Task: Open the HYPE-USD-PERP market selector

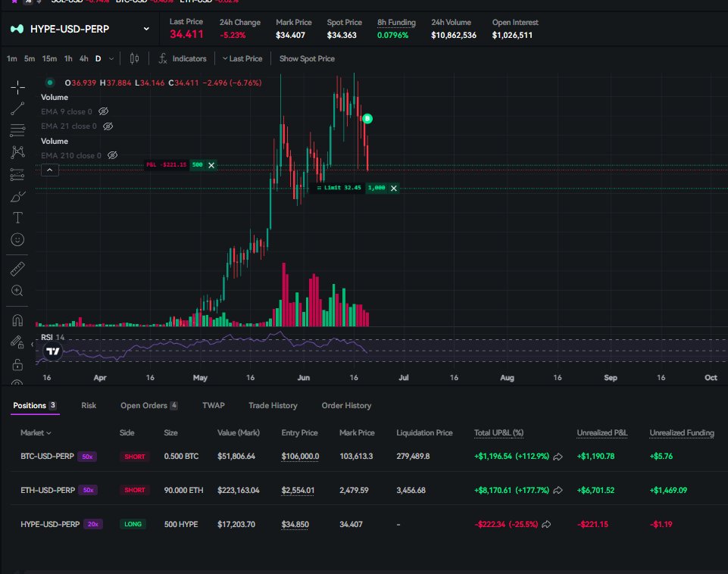Action: [x=80, y=29]
